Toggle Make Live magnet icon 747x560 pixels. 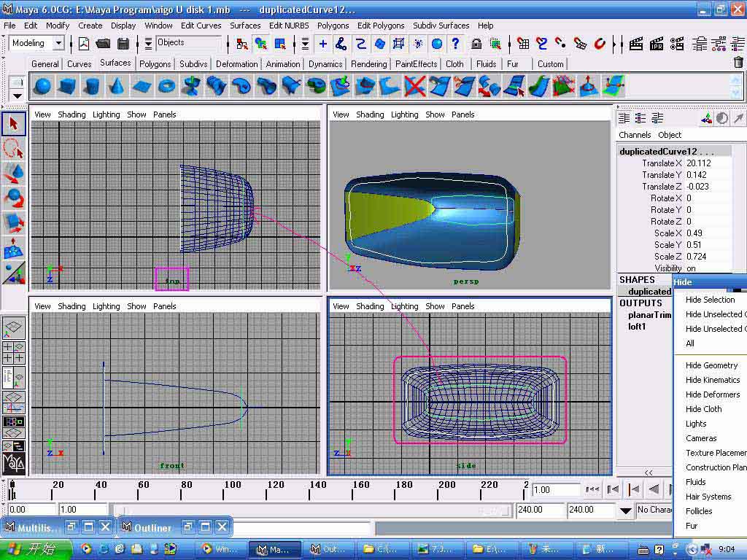pos(600,44)
